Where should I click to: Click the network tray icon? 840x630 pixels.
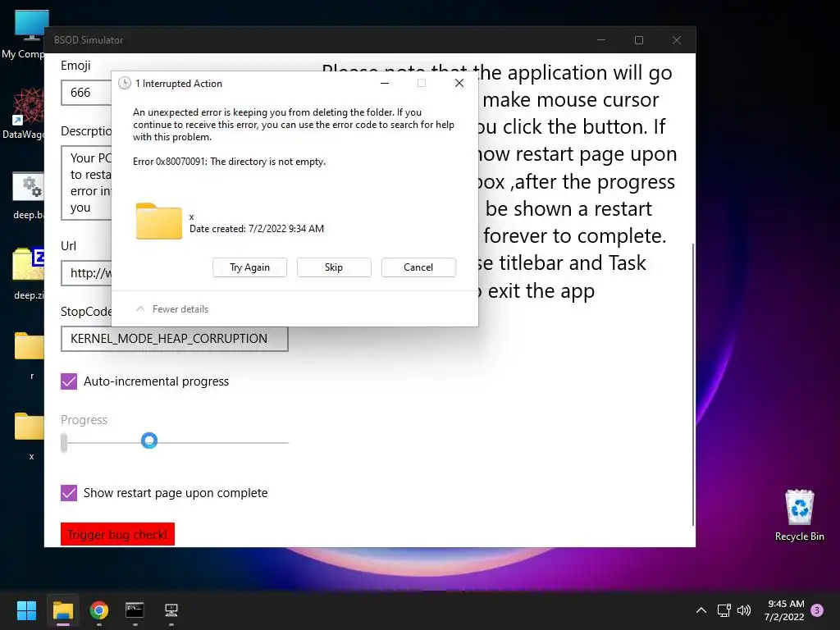coord(724,610)
